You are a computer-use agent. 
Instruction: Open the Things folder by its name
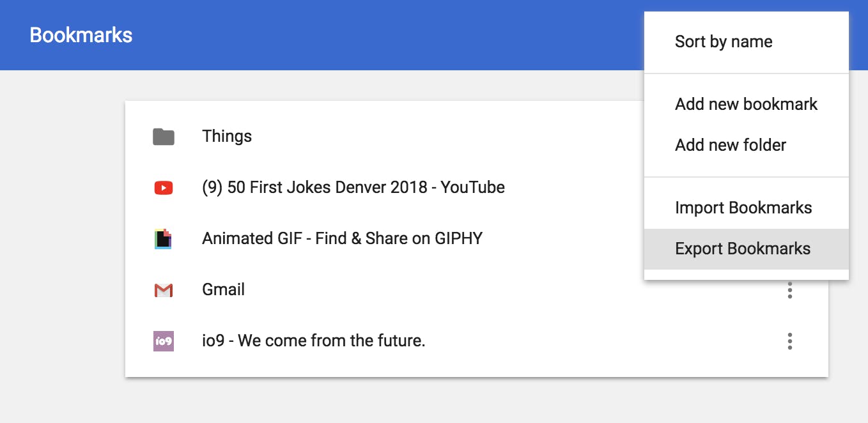pos(227,136)
